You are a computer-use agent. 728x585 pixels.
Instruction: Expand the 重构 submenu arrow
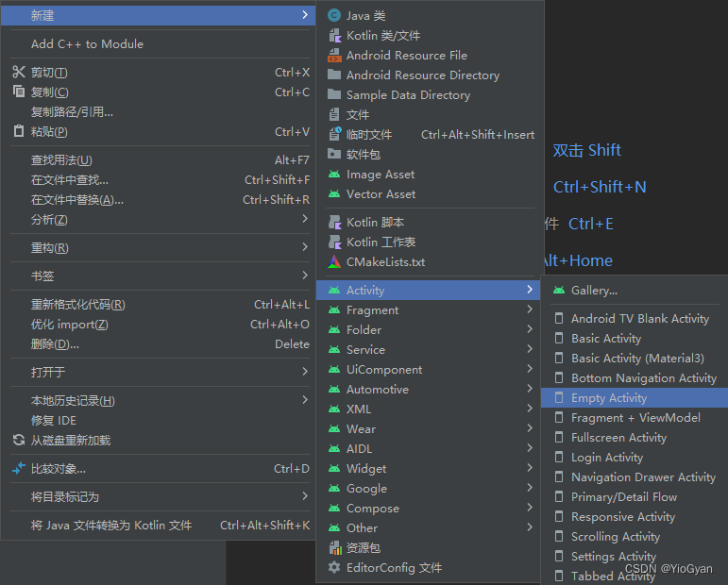[305, 247]
